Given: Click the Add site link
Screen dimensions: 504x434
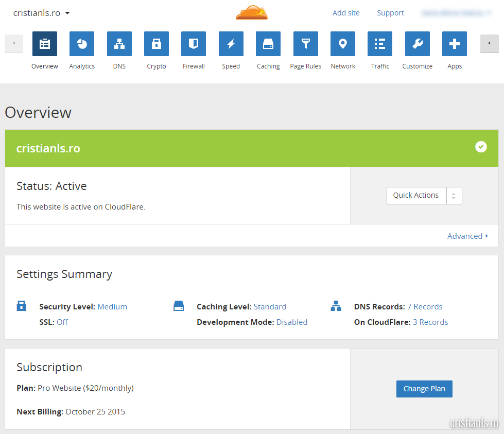Looking at the screenshot, I should click(346, 13).
